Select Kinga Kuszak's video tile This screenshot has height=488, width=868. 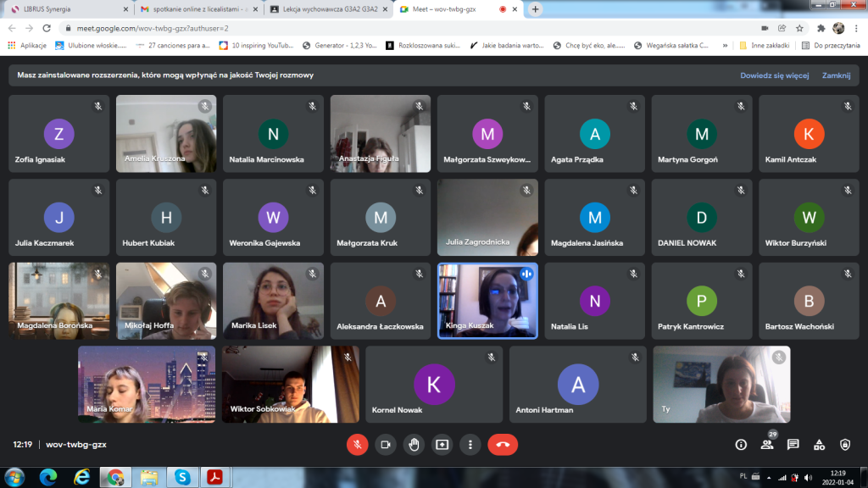click(487, 301)
